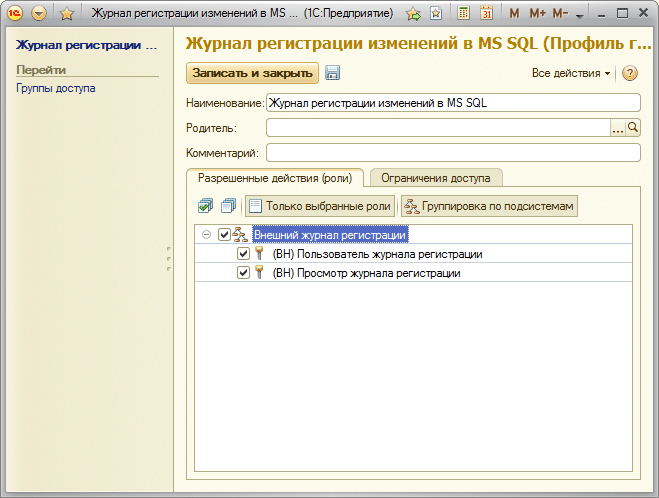
Task: Open the 1C main menu dropdown arrow
Action: point(39,14)
